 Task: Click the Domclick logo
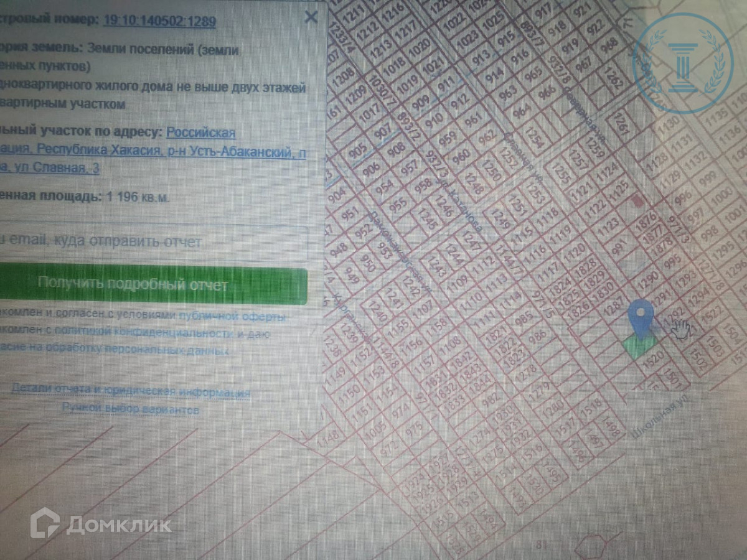tap(100, 524)
